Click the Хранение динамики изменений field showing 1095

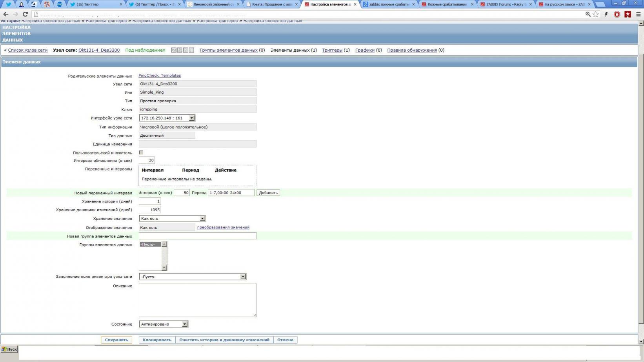[x=150, y=210]
